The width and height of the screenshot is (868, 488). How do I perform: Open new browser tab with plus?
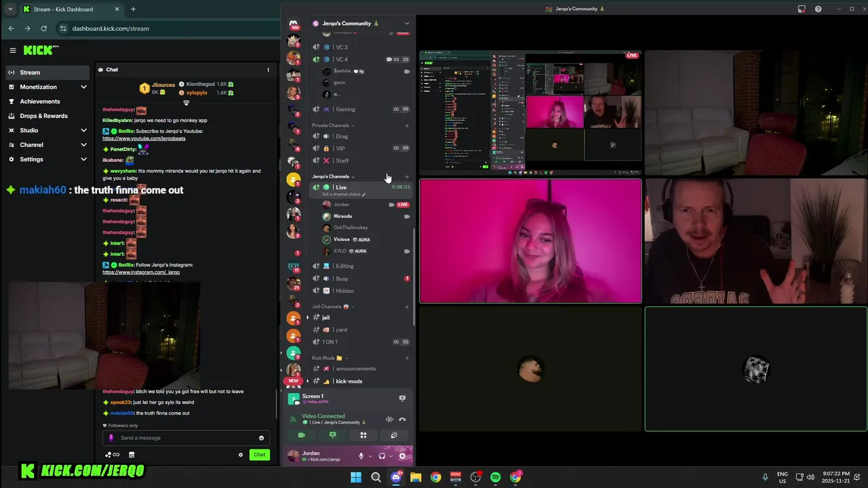click(133, 9)
